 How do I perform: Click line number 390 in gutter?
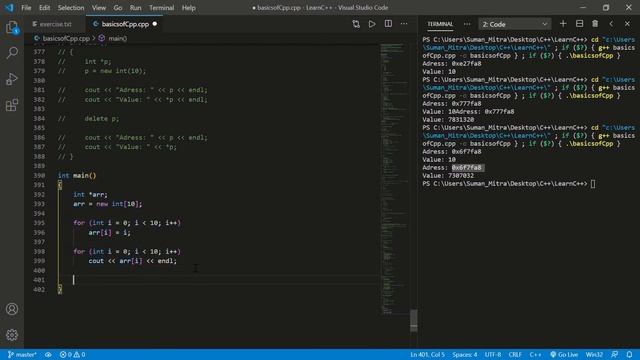(x=39, y=176)
